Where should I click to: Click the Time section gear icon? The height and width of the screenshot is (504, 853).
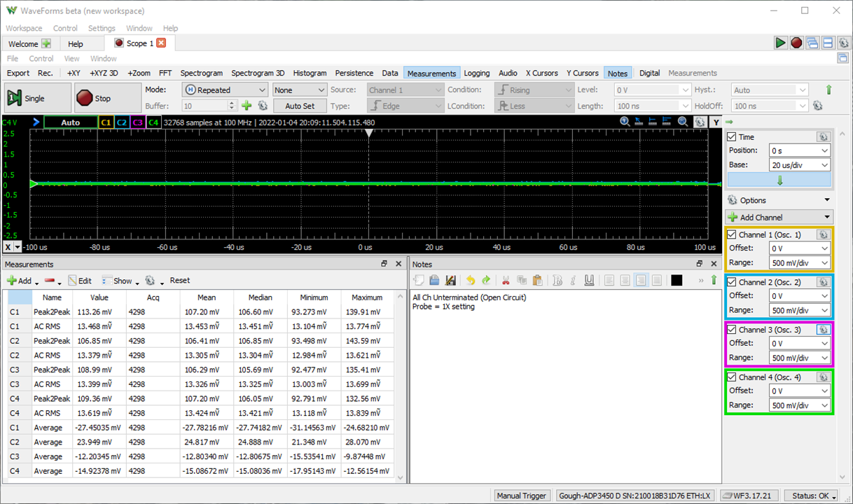click(x=823, y=137)
